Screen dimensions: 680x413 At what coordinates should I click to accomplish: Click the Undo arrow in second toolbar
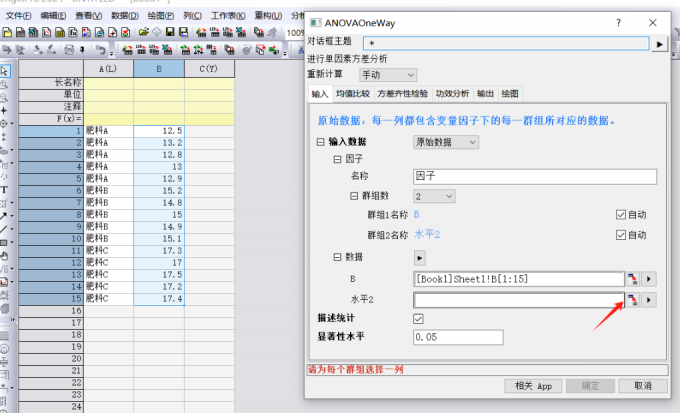[101, 50]
